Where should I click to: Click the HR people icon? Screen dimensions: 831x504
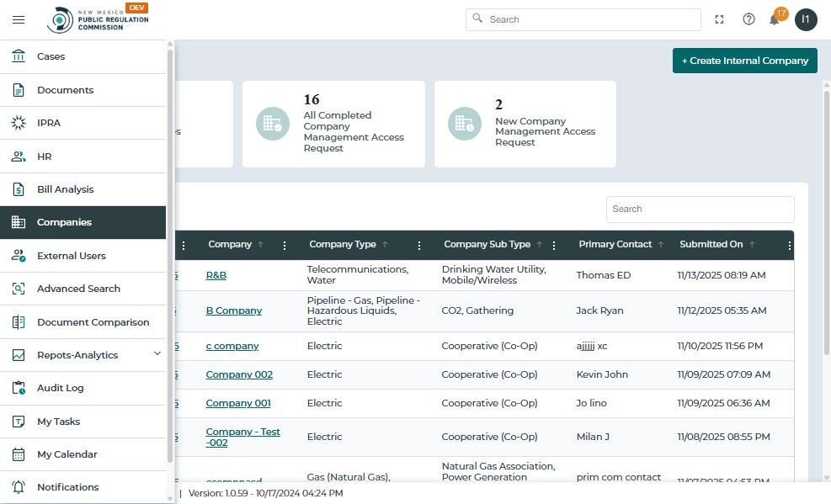pyautogui.click(x=19, y=157)
